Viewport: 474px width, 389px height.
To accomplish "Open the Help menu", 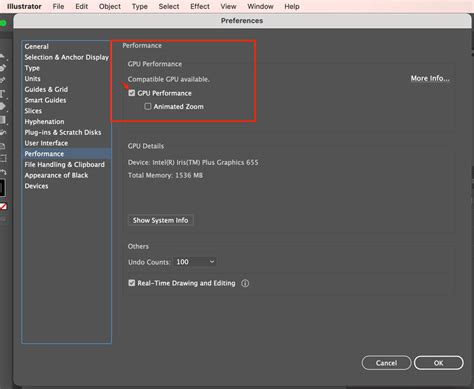I will point(292,6).
